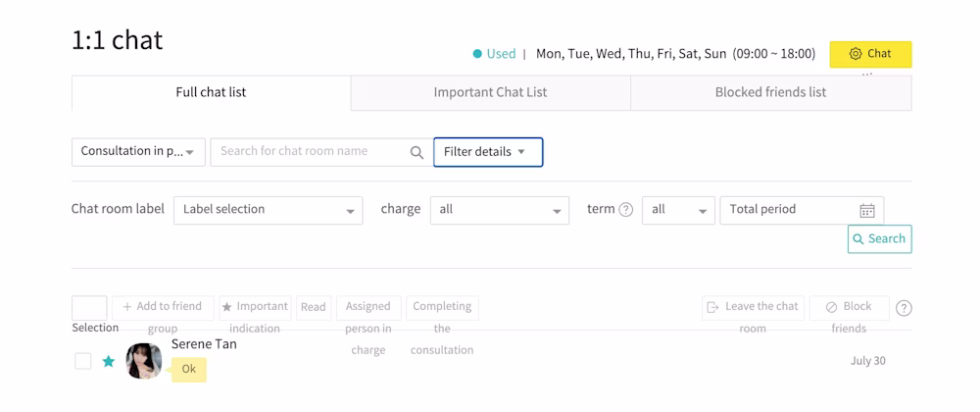Click Completing the consultation button

point(443,308)
